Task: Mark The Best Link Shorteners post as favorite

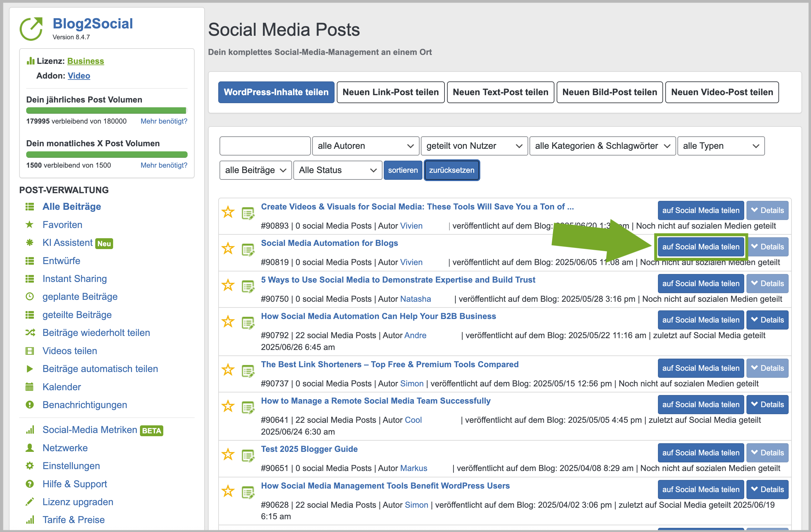Action: [x=228, y=370]
